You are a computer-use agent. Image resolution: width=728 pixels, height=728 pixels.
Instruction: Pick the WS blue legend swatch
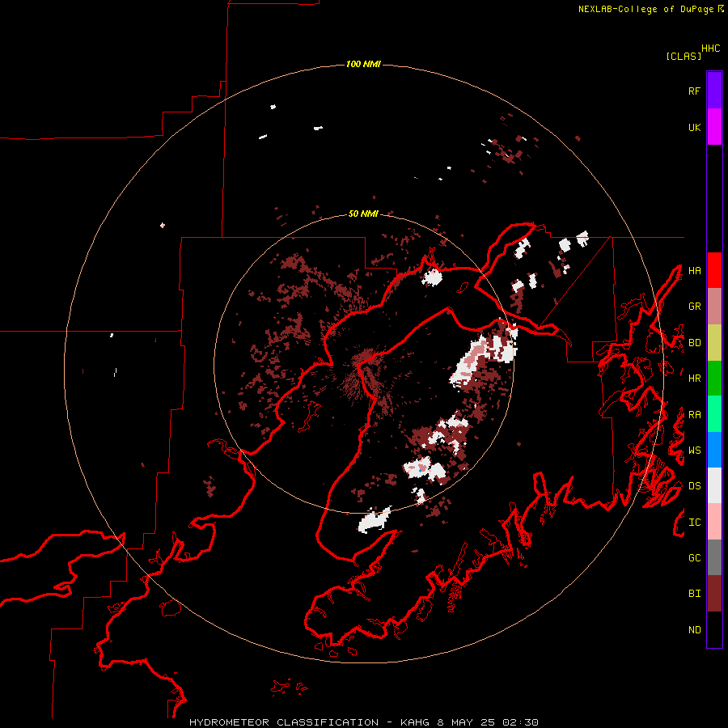714,450
